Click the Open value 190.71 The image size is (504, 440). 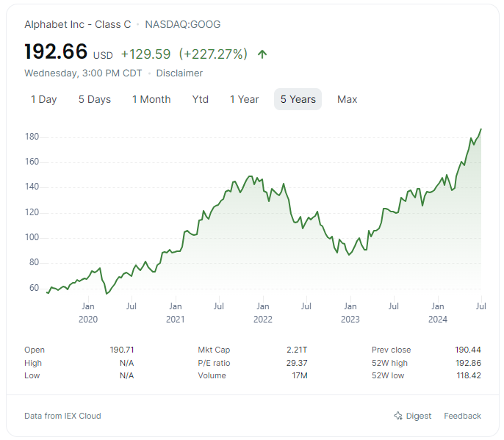coord(122,350)
